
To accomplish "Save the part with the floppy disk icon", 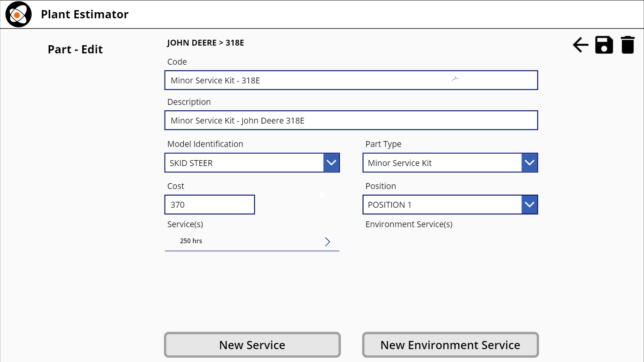I will [604, 45].
